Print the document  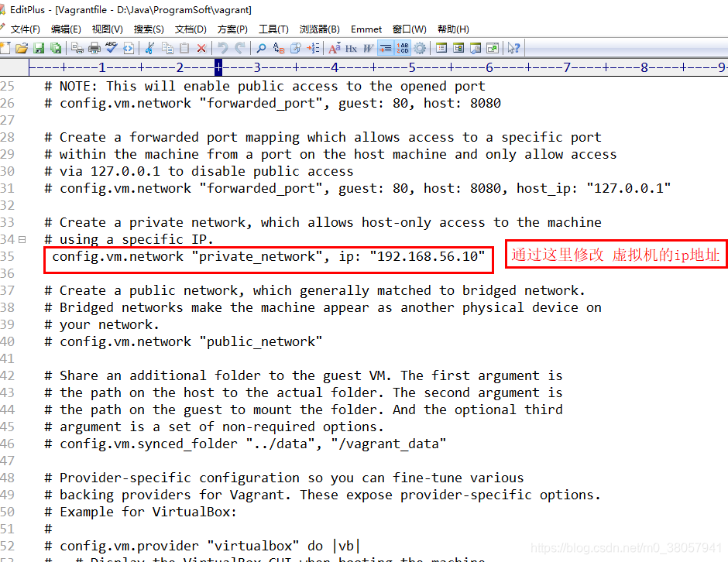[94, 48]
